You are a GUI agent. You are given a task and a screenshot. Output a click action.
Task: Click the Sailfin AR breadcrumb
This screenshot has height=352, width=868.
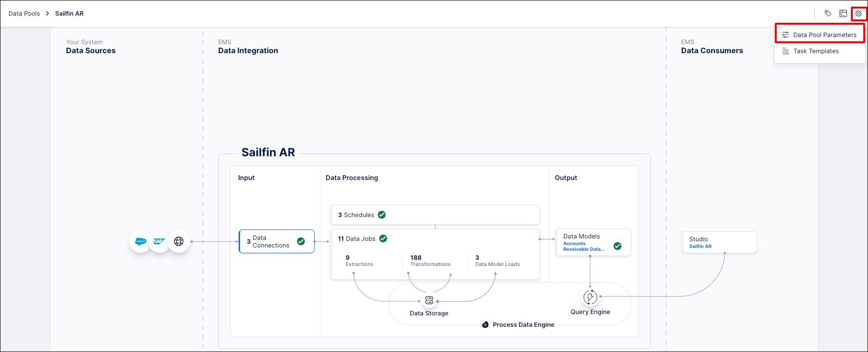pos(69,14)
